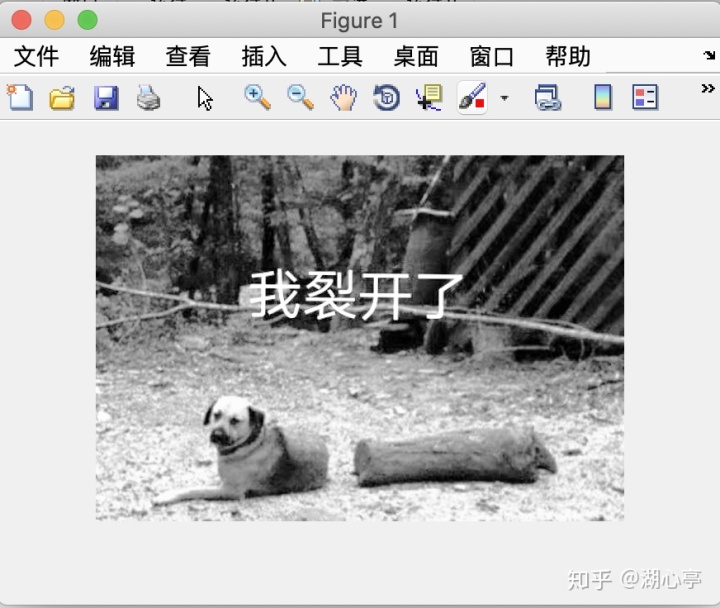
Task: Insert Colorbar using toolbar icon
Action: click(603, 97)
